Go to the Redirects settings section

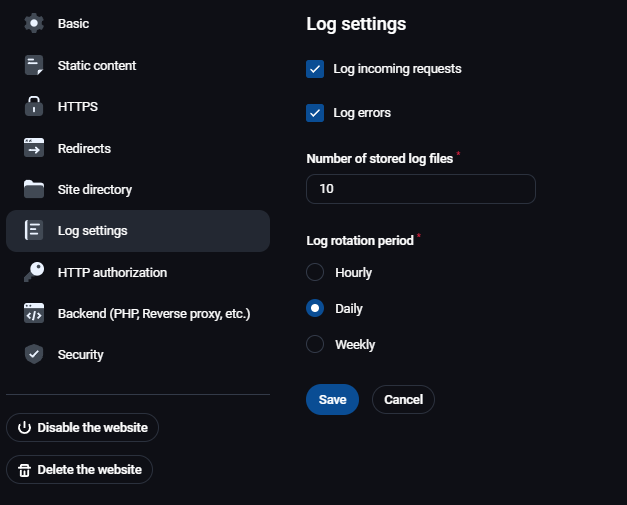84,148
